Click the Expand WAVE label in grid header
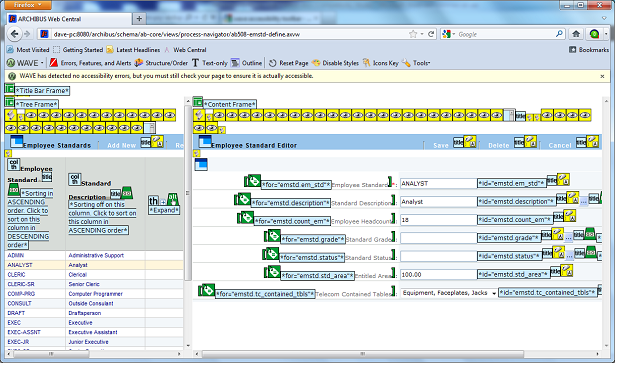Viewport: 618px width, 365px height. tap(164, 210)
